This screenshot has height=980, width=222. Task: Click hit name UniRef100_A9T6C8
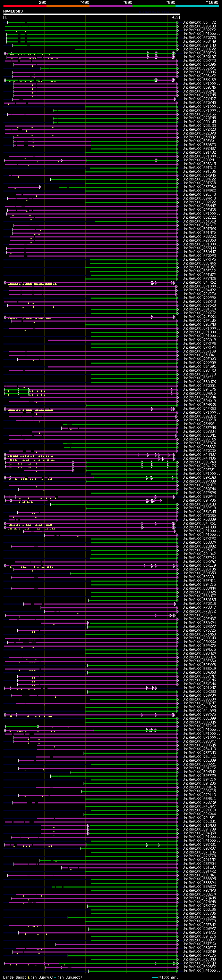[199, 183]
